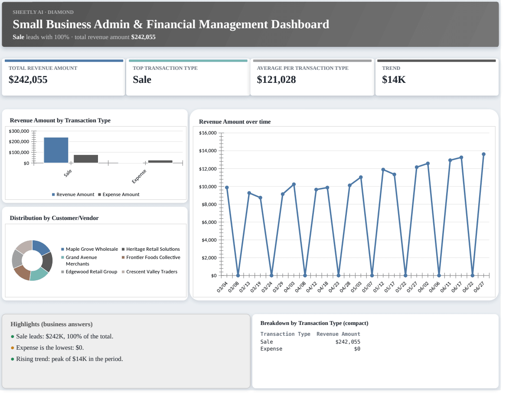Click the gray Sale expense bar
Image resolution: width=532 pixels, height=400 pixels.
[86, 159]
